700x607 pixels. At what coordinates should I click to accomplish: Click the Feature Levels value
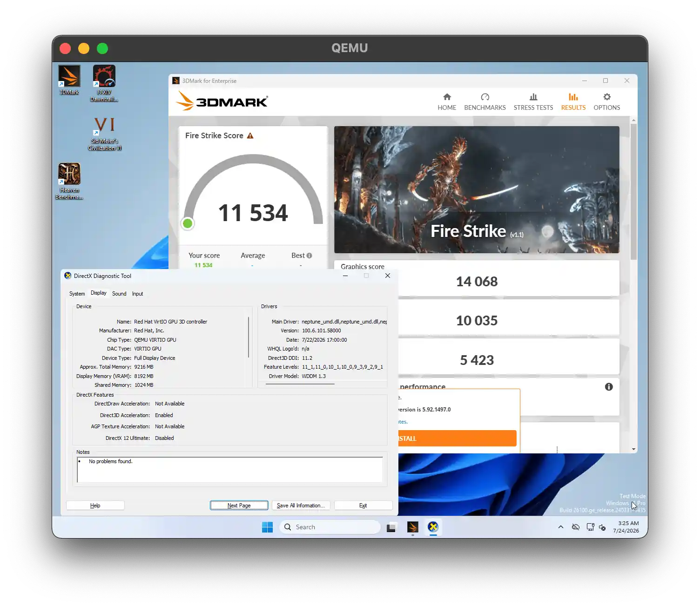click(x=343, y=367)
